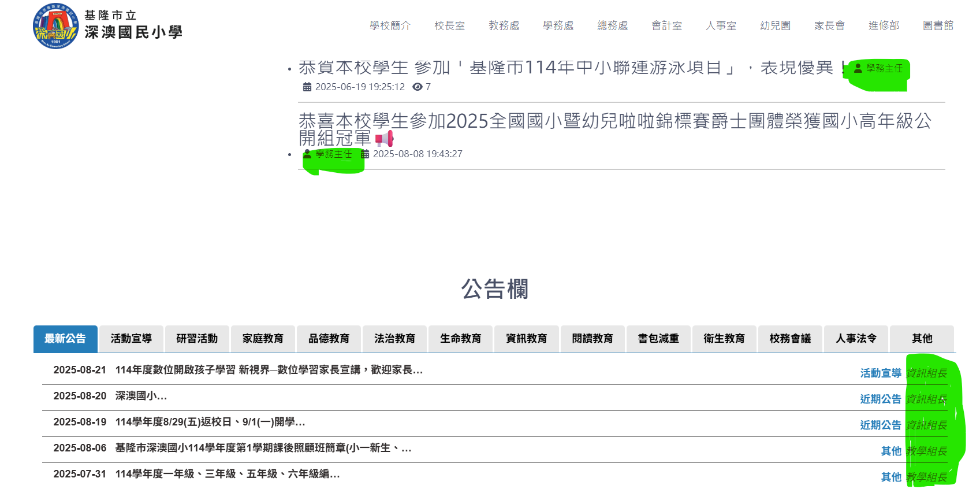Click the calendar icon beside 2025-06-19 date
The height and width of the screenshot is (489, 980).
pos(307,87)
